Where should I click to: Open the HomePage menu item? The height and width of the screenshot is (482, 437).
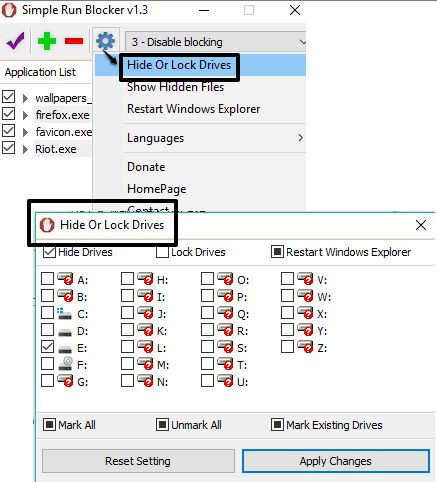[200, 189]
